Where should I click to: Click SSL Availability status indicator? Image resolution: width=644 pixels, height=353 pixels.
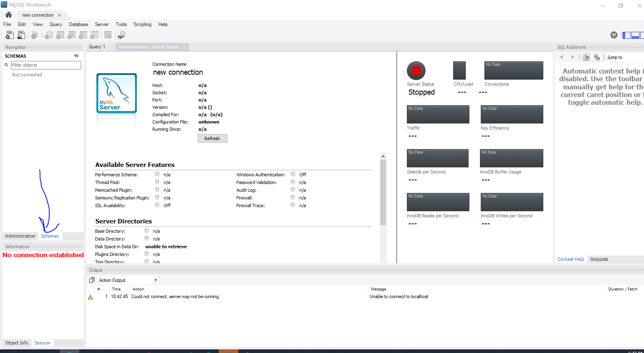pos(157,205)
